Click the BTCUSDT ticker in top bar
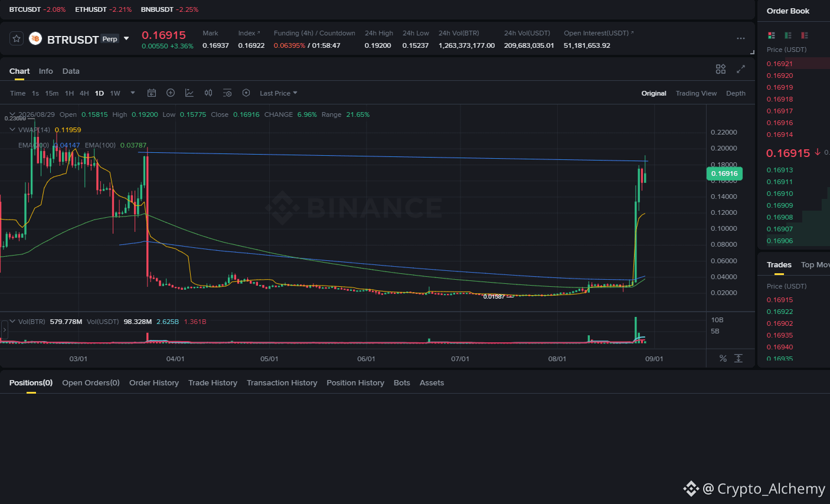830x504 pixels. (x=38, y=9)
